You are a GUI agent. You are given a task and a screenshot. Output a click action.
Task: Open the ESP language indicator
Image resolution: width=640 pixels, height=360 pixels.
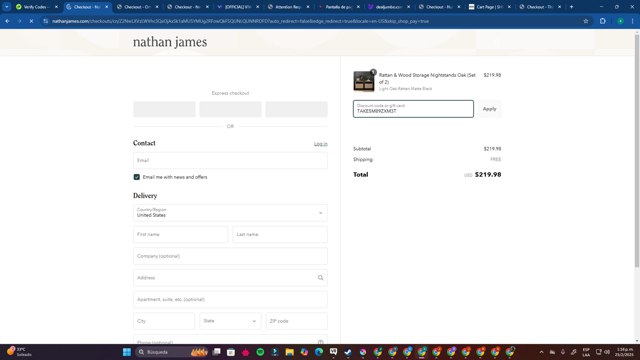(x=586, y=352)
